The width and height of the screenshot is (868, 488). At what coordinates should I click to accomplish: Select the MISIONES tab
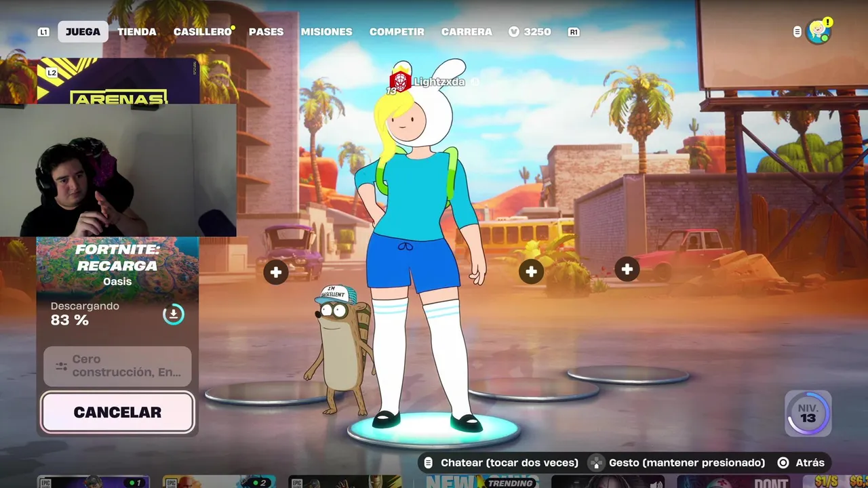coord(326,32)
